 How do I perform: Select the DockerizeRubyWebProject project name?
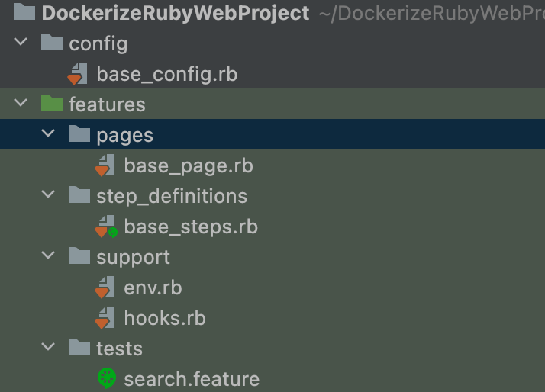[176, 13]
